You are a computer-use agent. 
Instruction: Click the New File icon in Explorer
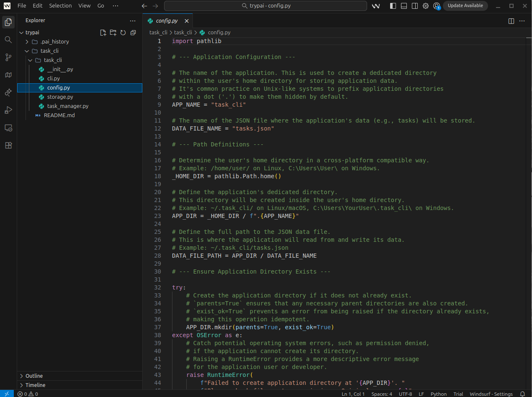click(x=103, y=33)
